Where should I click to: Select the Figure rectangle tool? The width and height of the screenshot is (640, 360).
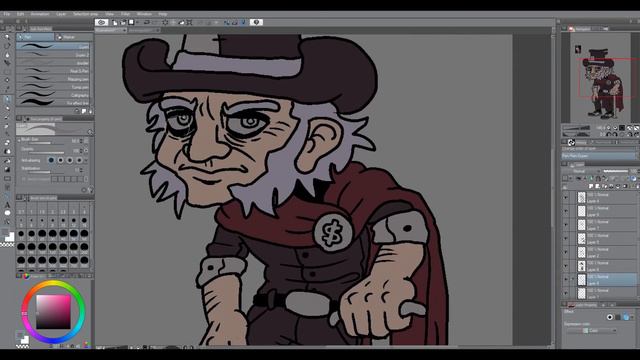coord(7,178)
